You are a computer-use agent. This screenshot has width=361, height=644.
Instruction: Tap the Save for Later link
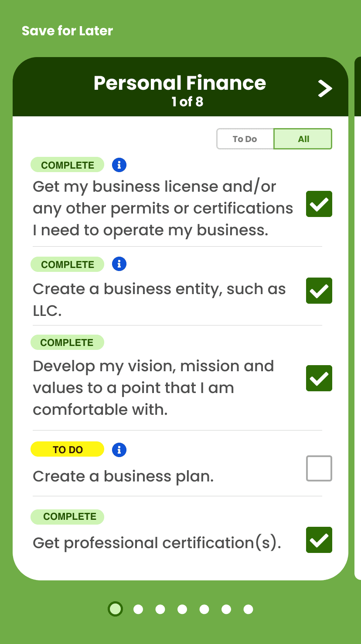point(67,31)
